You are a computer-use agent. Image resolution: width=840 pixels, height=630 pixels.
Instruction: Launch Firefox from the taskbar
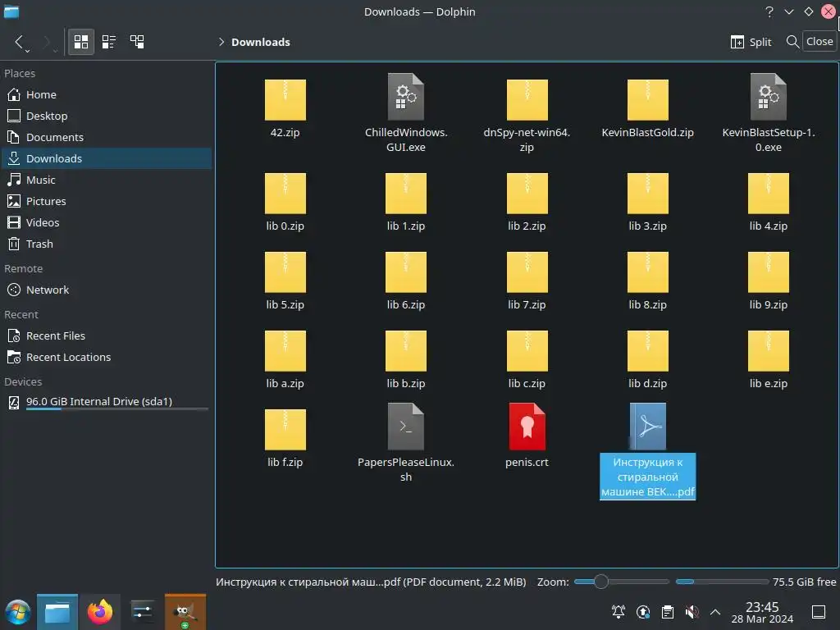[x=100, y=612]
